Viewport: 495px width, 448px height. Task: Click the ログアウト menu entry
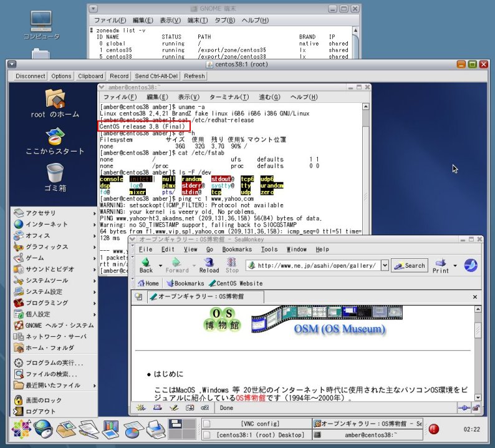[x=55, y=411]
